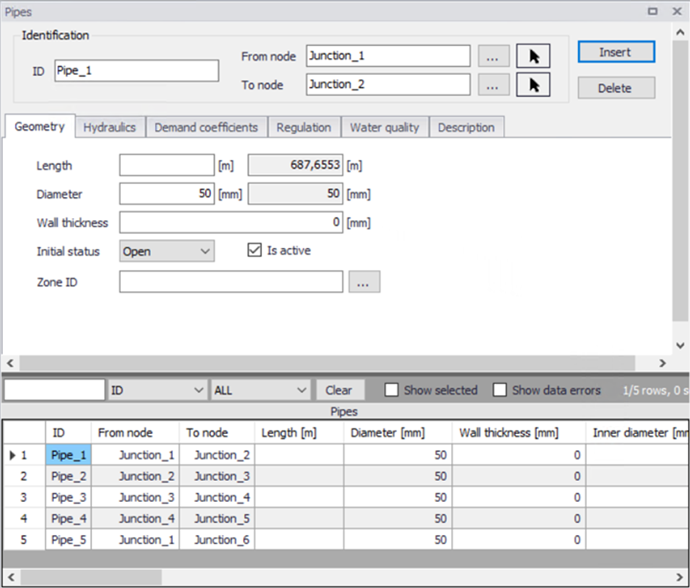Switch to the Hydraulics tab
The image size is (690, 588).
click(x=110, y=128)
